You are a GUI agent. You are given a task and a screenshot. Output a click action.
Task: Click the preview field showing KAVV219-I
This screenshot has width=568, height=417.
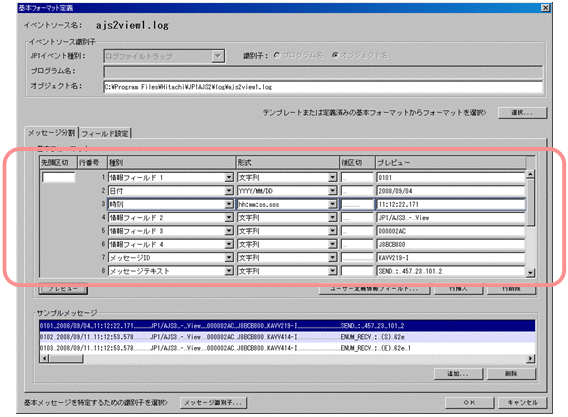coord(451,258)
